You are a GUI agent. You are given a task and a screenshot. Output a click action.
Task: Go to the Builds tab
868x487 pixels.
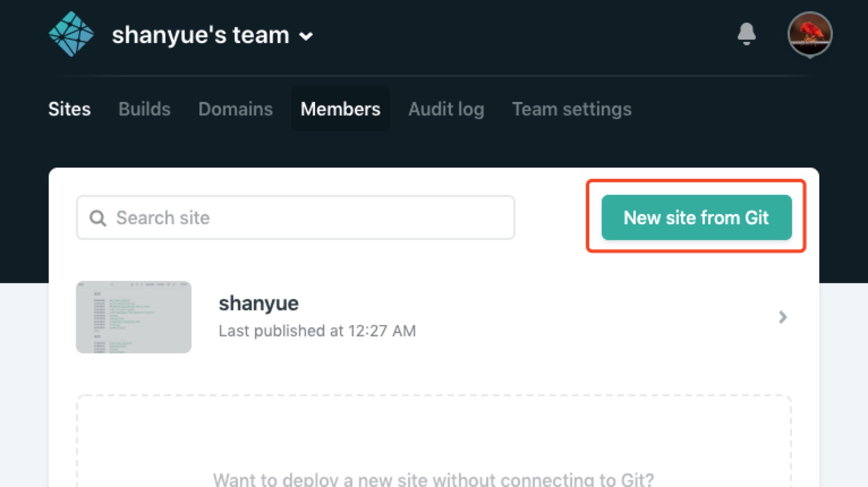pyautogui.click(x=144, y=109)
